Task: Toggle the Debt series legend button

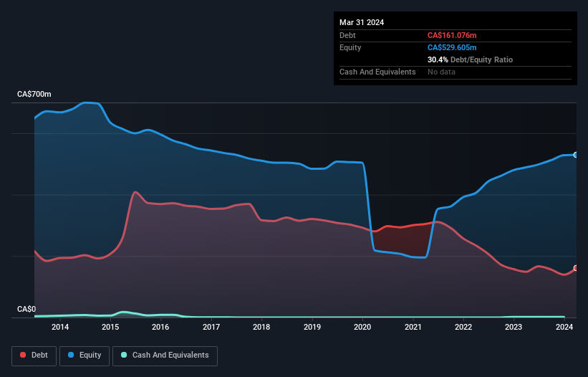Action: pyautogui.click(x=34, y=355)
